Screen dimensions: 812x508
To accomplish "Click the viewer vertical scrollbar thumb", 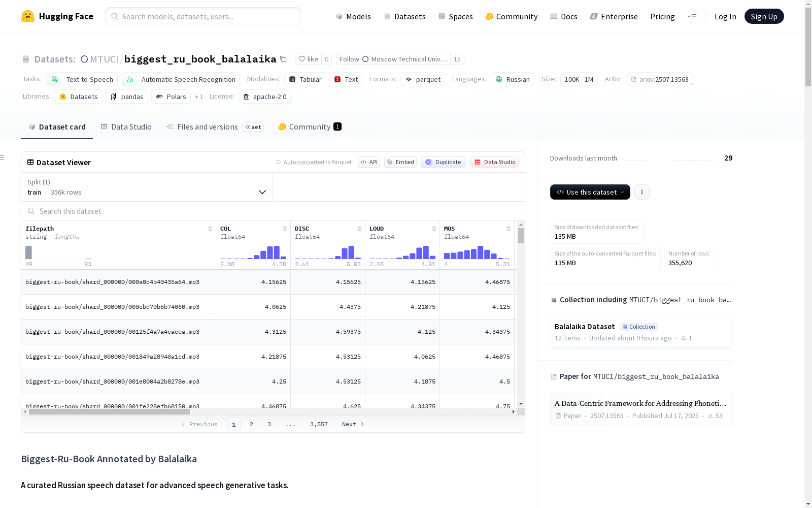I will tap(521, 236).
